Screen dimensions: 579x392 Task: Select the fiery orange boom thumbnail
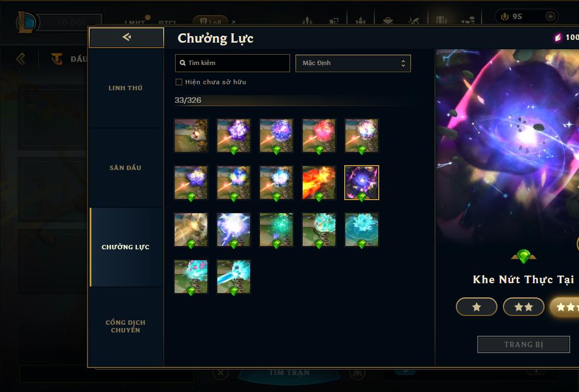pyautogui.click(x=319, y=183)
